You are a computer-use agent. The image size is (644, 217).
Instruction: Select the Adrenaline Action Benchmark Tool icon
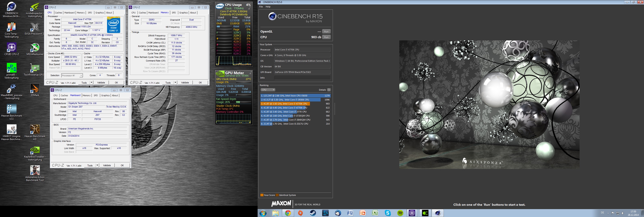click(35, 174)
